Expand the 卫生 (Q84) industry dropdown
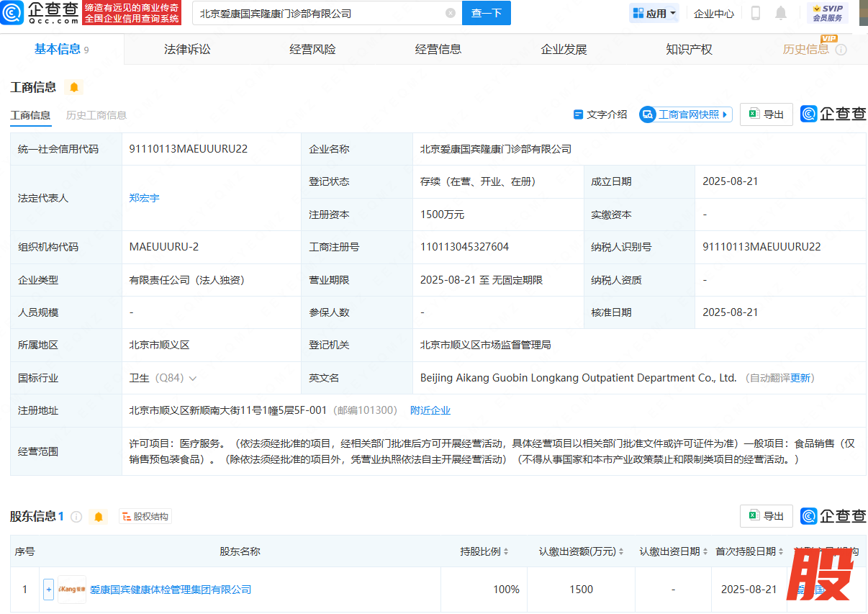Viewport: 868px width, 614px height. click(x=192, y=378)
